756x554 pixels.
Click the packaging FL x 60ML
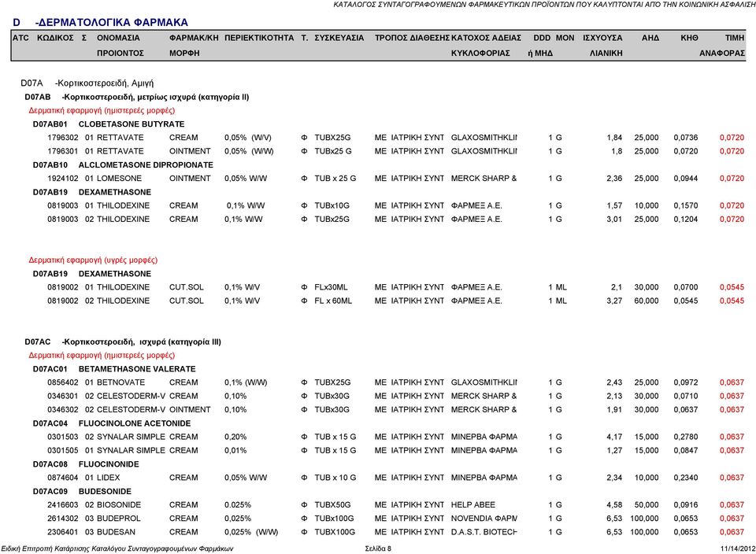tap(333, 301)
